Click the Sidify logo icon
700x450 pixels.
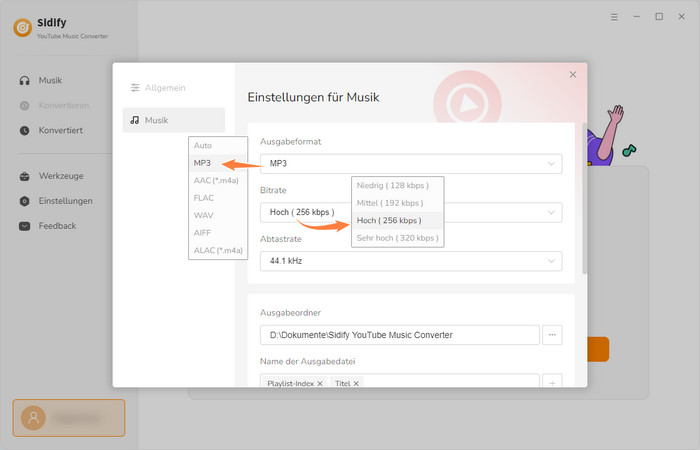coord(22,28)
